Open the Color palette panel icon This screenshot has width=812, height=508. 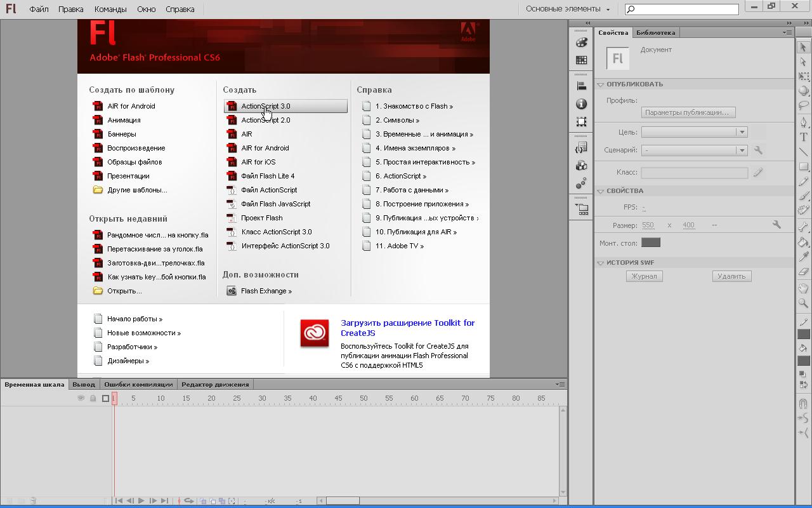click(581, 43)
